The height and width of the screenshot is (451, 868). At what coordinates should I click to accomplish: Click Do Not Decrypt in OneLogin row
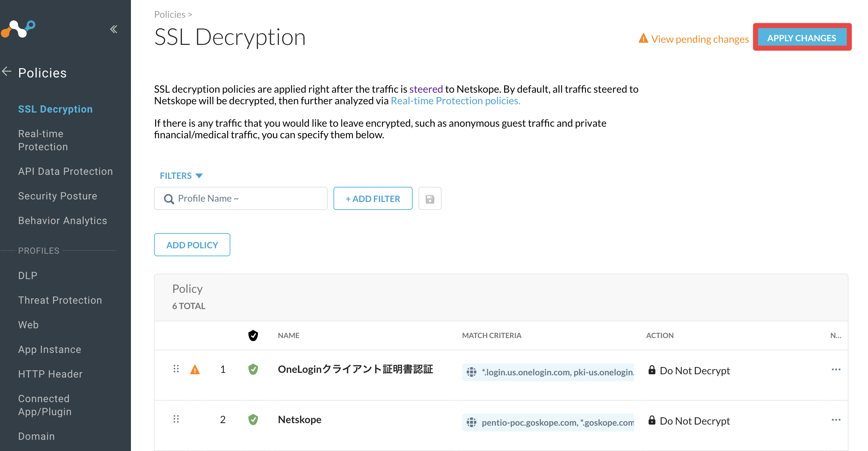pos(695,371)
